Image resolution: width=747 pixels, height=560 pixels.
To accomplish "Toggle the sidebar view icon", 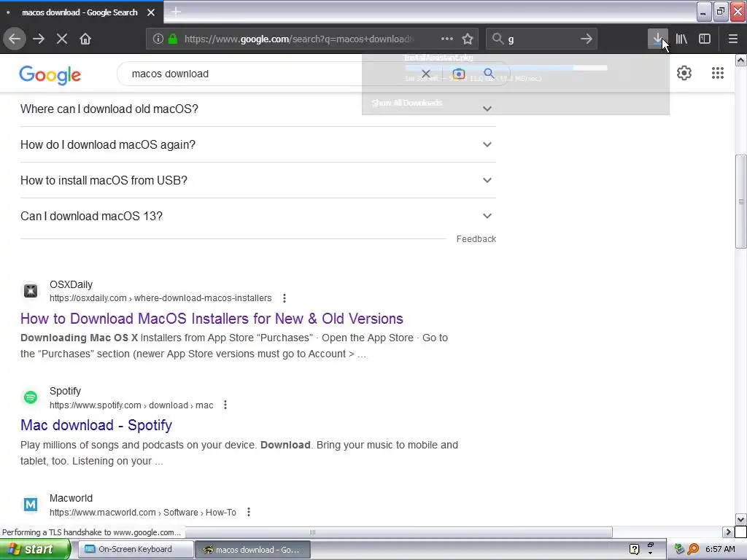I will click(705, 39).
